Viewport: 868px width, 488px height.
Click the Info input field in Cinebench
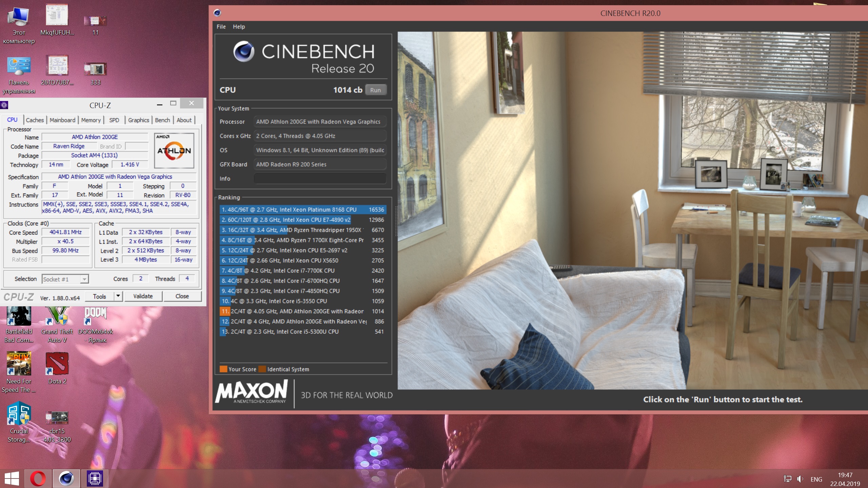pos(320,179)
